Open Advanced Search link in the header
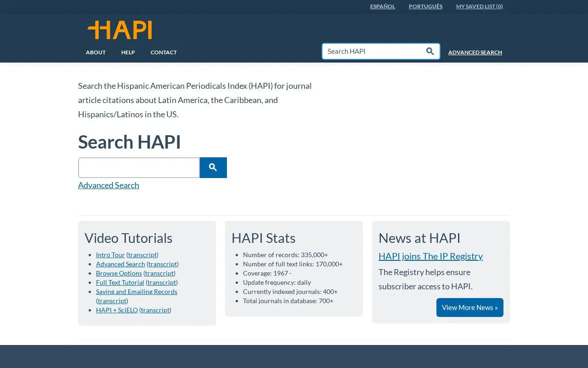 tap(475, 52)
